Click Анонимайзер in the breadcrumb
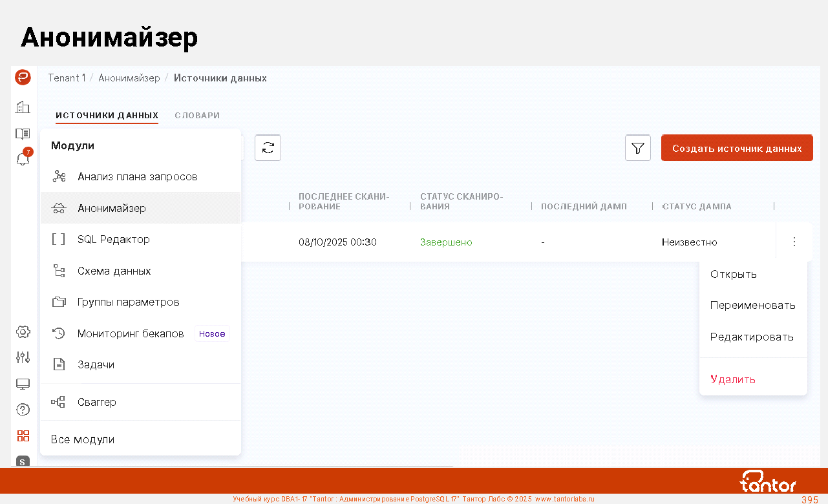The image size is (828, 504). 129,78
